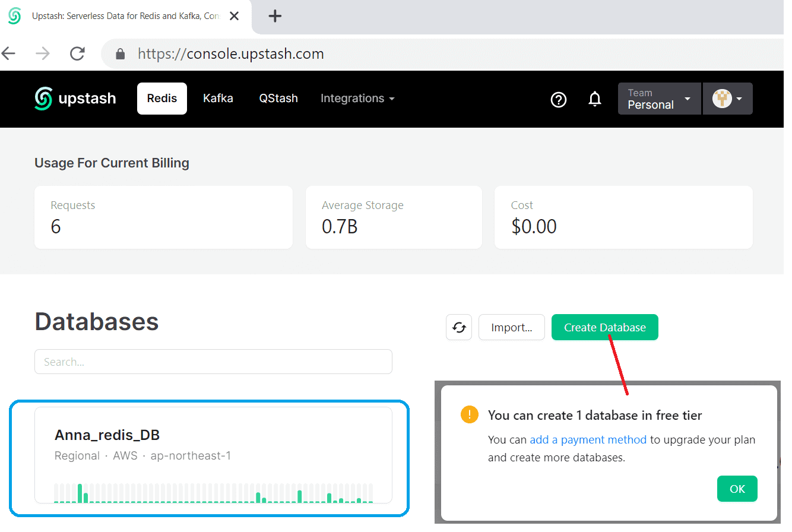Click the browser address bar URL

click(x=231, y=54)
